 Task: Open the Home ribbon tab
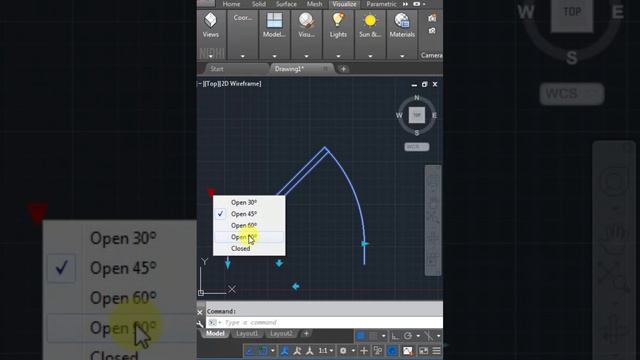tap(231, 4)
